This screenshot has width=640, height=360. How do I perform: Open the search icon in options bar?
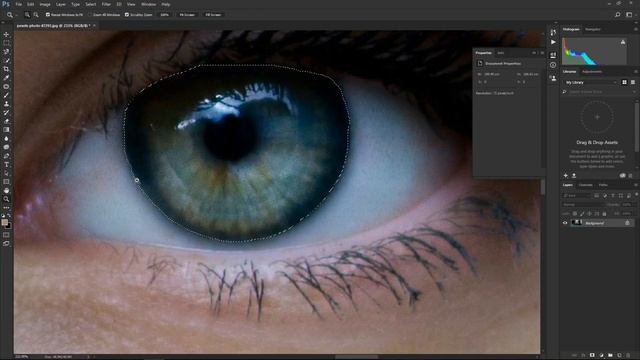(x=618, y=15)
